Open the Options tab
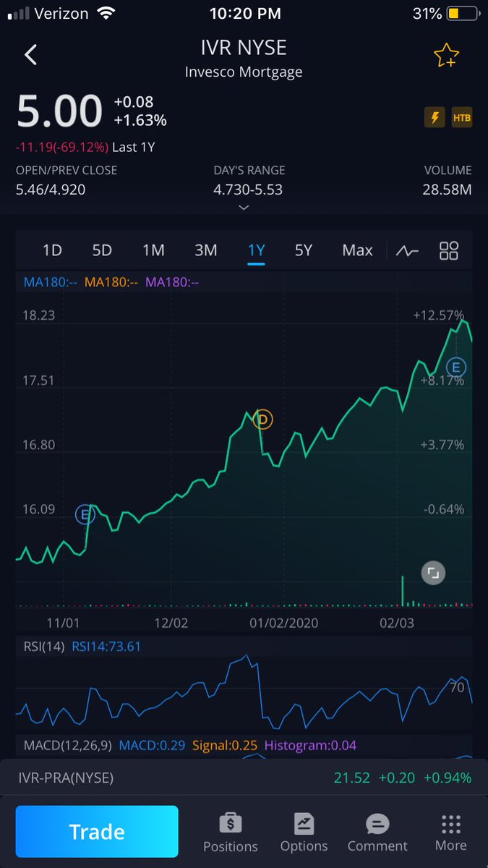Viewport: 488px width, 868px height. tap(304, 833)
